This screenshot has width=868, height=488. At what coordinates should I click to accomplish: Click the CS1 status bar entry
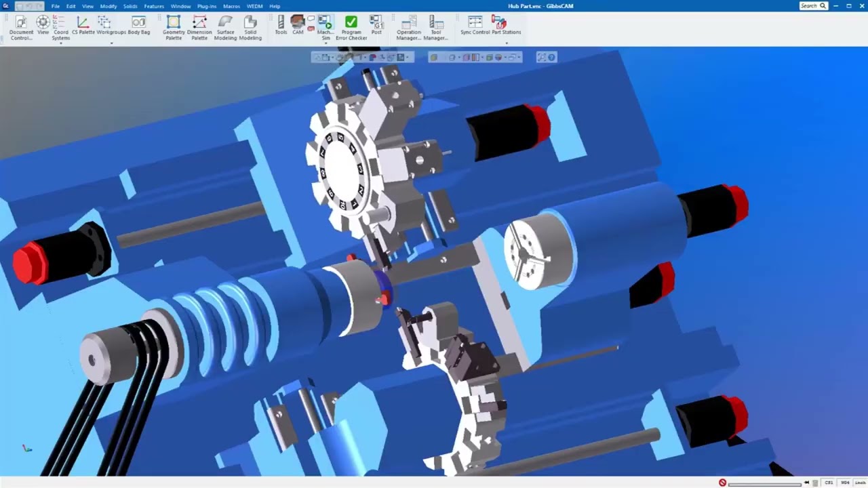click(x=829, y=483)
